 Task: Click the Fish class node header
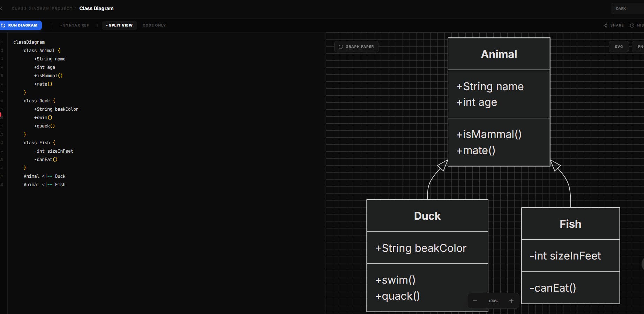coord(570,224)
